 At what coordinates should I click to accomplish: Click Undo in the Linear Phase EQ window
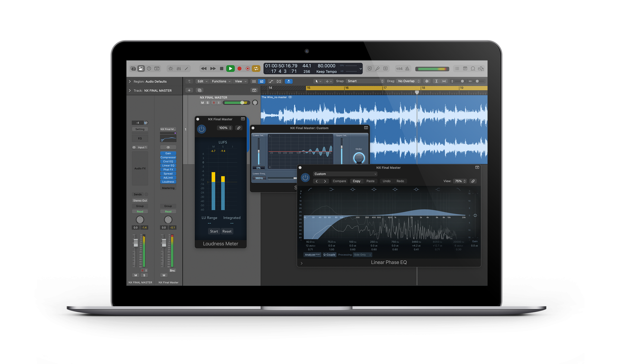pos(387,181)
